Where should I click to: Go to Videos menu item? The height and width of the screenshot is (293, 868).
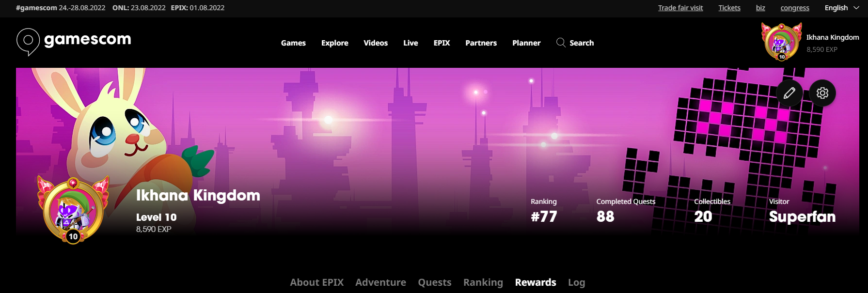click(x=376, y=43)
